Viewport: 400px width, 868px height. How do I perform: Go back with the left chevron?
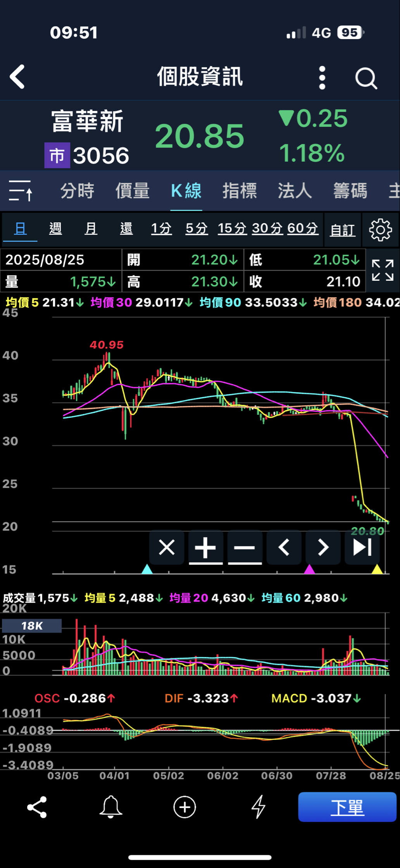(17, 77)
